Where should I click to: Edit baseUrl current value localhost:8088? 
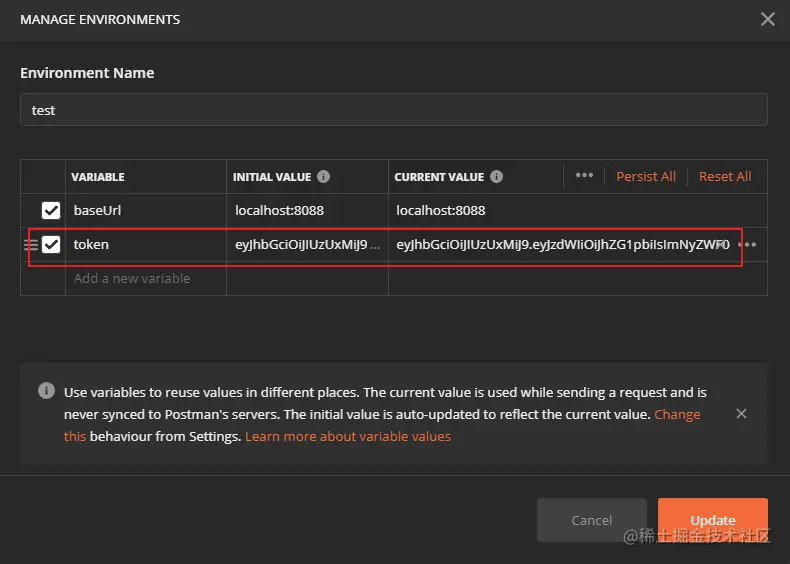click(578, 210)
